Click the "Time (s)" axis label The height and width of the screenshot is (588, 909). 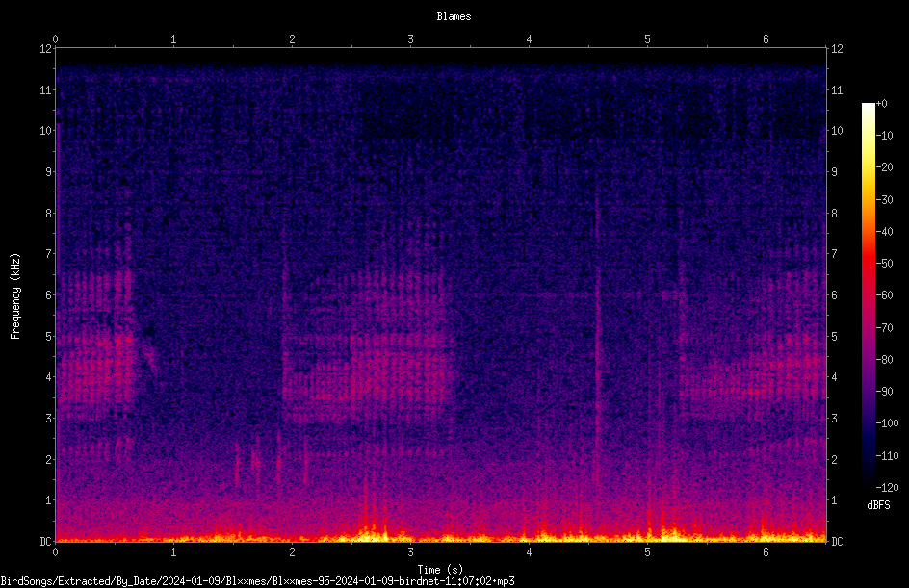440,570
